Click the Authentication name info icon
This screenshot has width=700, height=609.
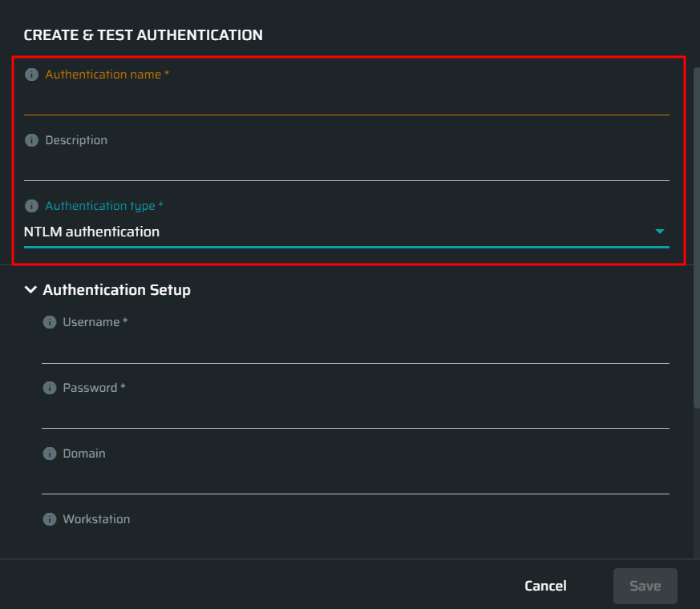click(x=31, y=75)
